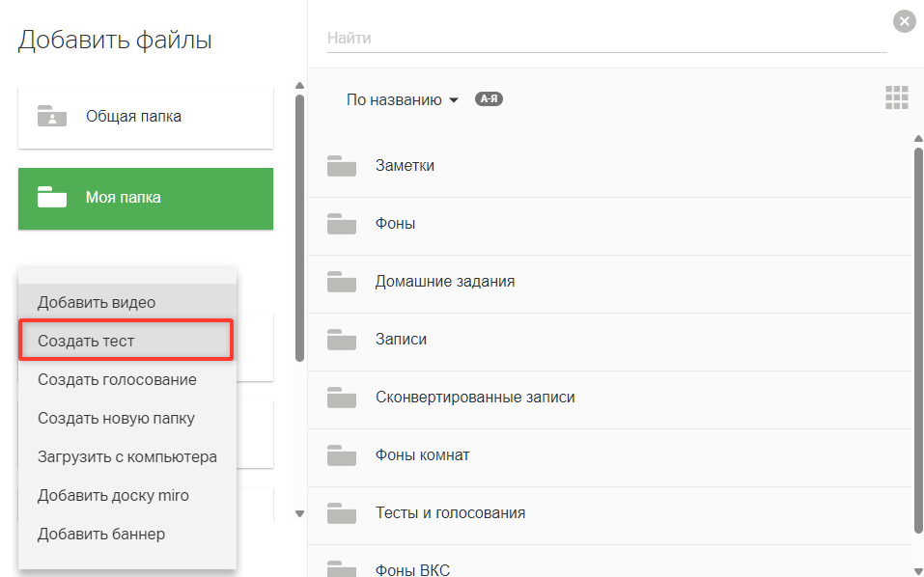Open the Фоны folder
The width and height of the screenshot is (924, 577).
click(x=610, y=224)
